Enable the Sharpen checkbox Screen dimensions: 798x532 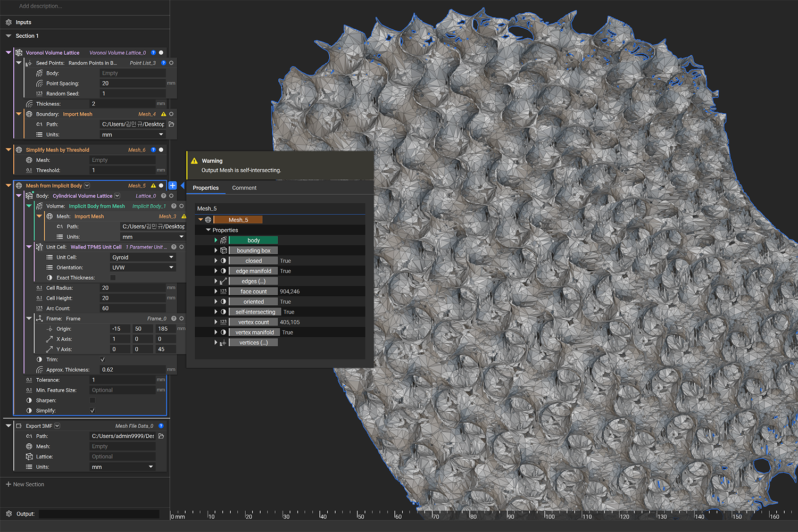pyautogui.click(x=93, y=401)
